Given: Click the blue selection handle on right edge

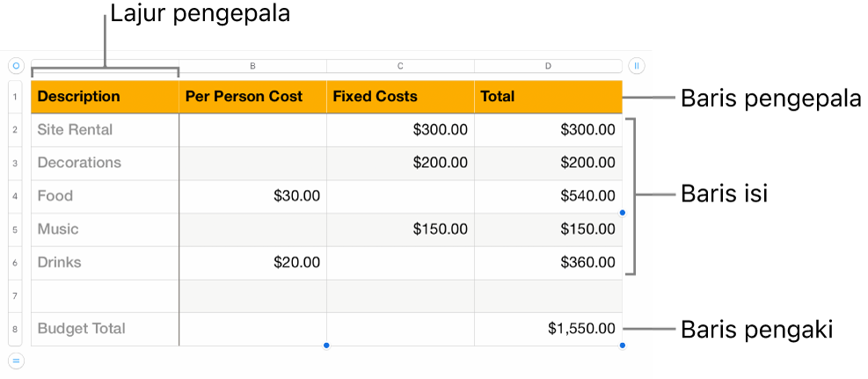Looking at the screenshot, I should pyautogui.click(x=623, y=213).
